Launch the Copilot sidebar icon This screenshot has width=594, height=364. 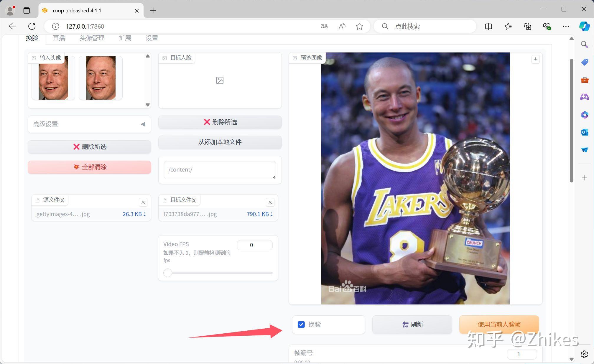[x=584, y=26]
